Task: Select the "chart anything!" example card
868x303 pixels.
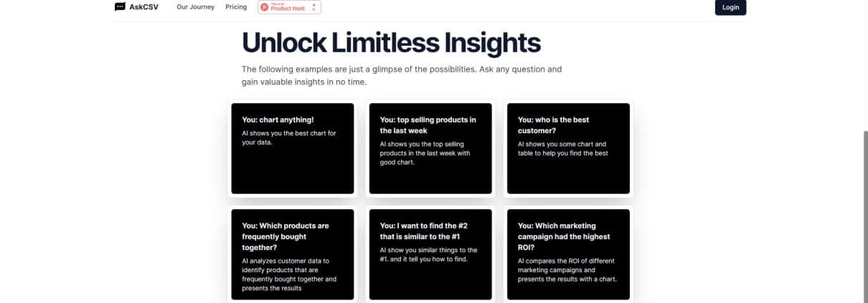Action: pyautogui.click(x=293, y=148)
